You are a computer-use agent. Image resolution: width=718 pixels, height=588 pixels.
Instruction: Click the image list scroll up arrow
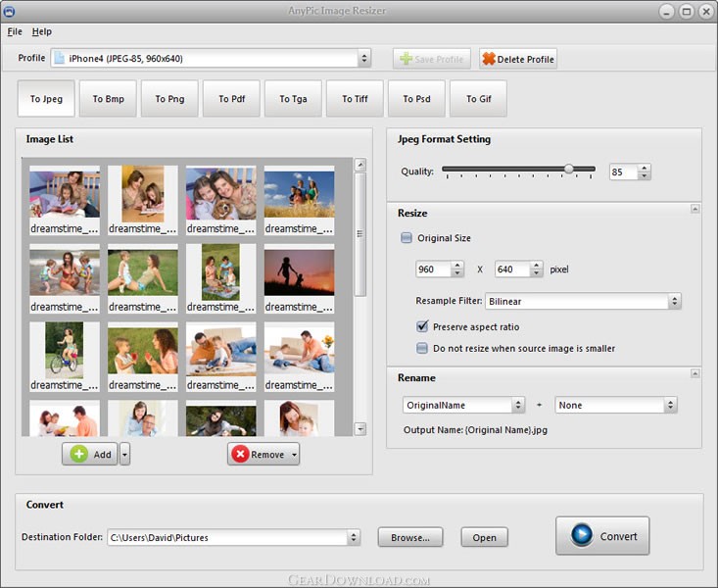360,165
